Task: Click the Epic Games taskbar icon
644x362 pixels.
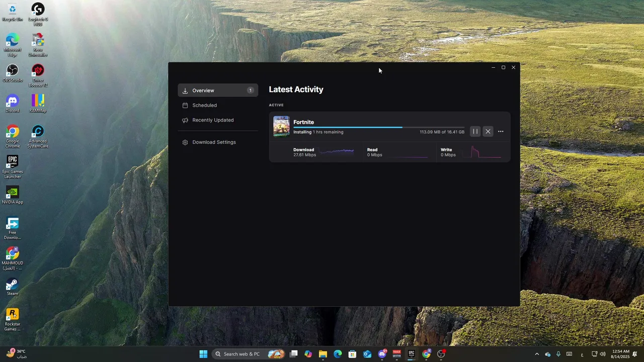Action: 412,354
